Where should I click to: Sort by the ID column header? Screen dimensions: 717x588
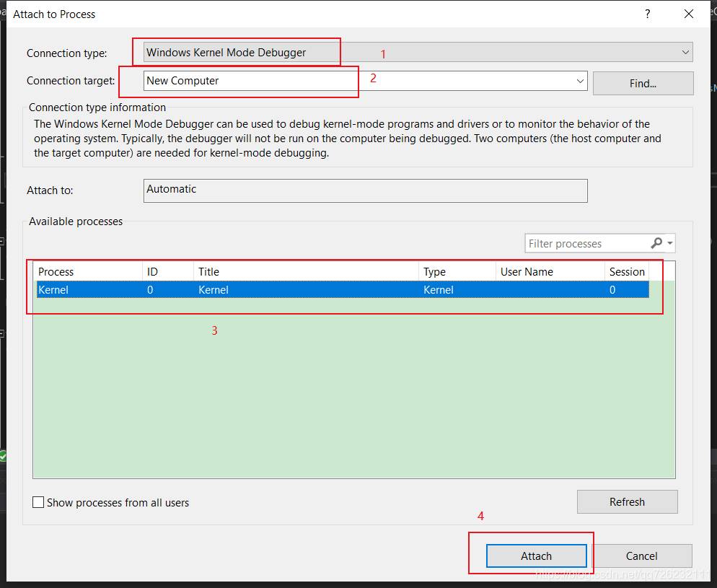(x=168, y=271)
